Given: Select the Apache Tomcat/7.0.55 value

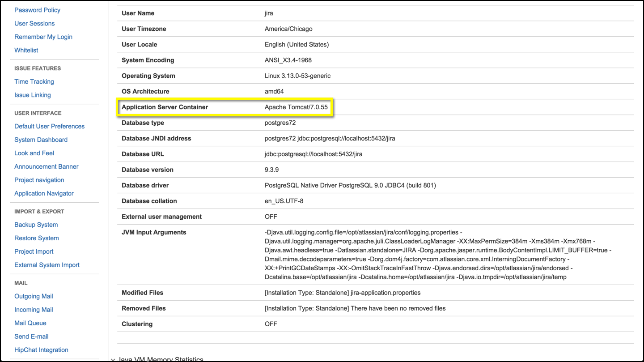Looking at the screenshot, I should click(x=296, y=107).
